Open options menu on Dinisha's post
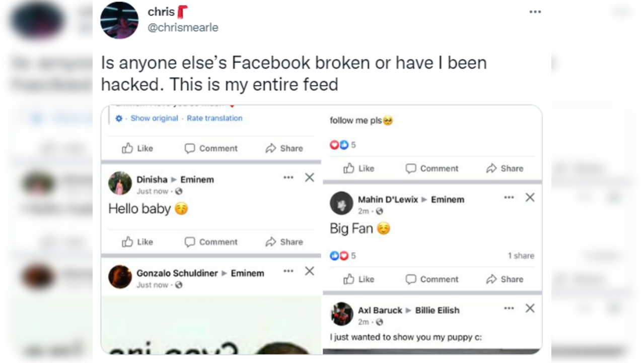 (288, 177)
